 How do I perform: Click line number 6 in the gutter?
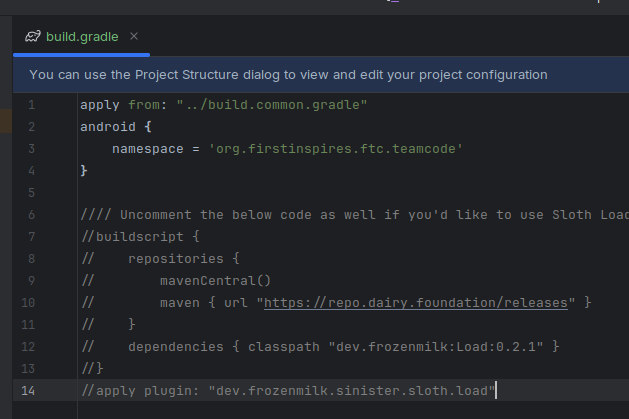click(x=32, y=215)
